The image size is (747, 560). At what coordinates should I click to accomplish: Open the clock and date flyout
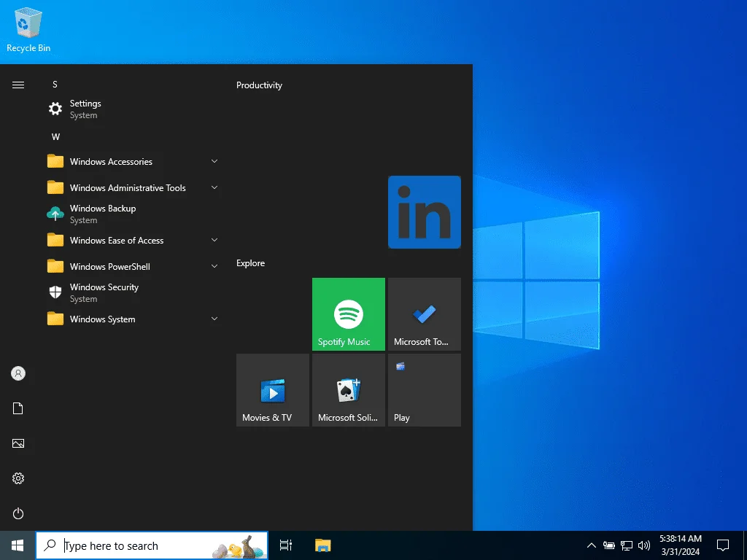[681, 545]
